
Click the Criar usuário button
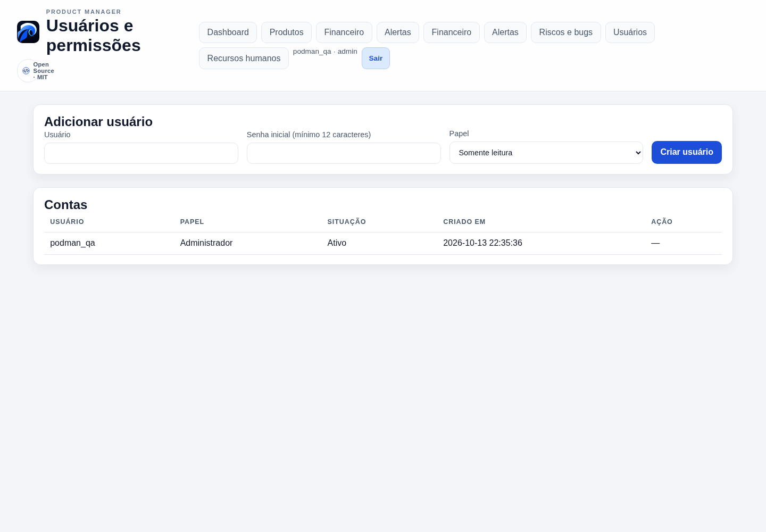pyautogui.click(x=687, y=152)
